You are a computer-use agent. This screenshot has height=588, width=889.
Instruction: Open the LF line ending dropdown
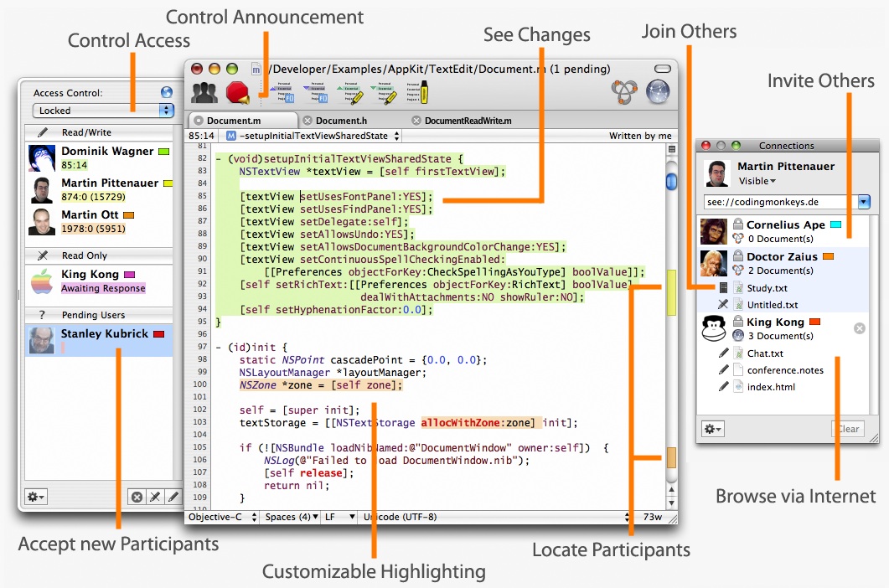tap(340, 517)
